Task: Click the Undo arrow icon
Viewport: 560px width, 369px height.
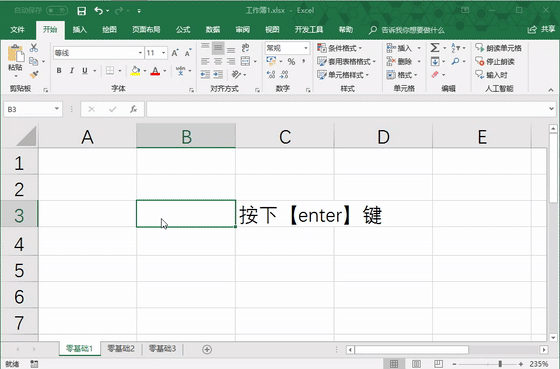Action: 99,11
